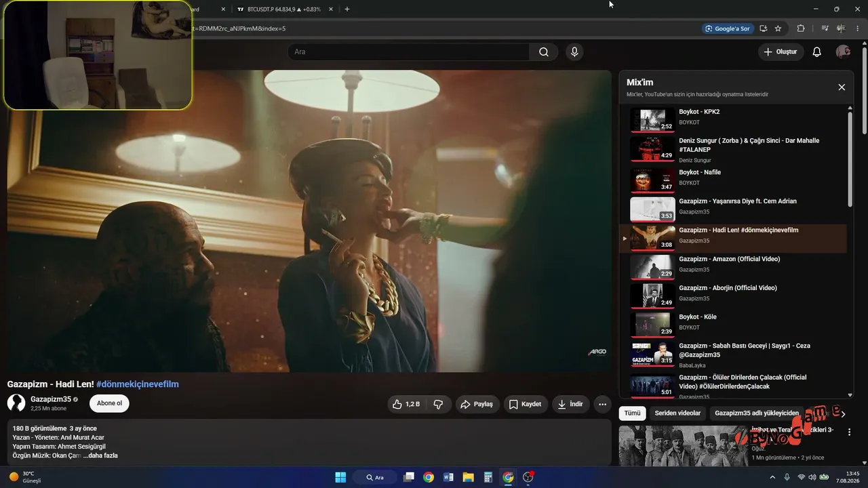Play 'Boykot - KPK2' from the mix

pyautogui.click(x=734, y=120)
